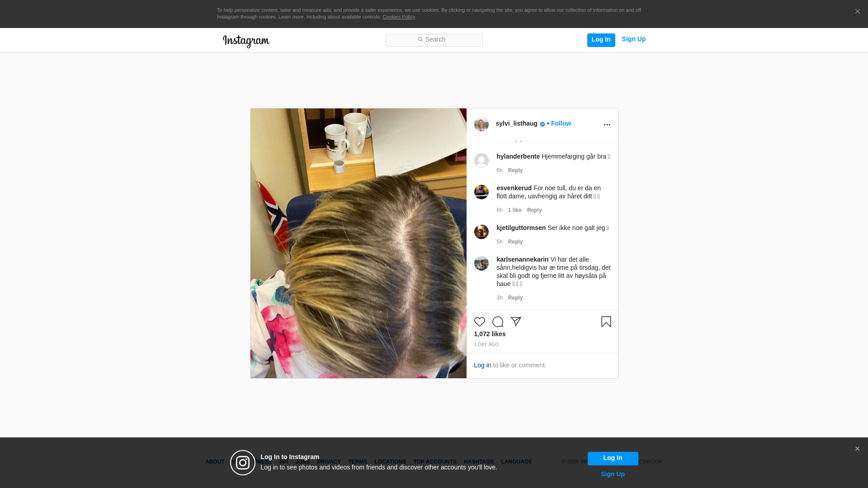
Task: Open karlsenannekarin commenter profile
Action: pyautogui.click(x=522, y=260)
